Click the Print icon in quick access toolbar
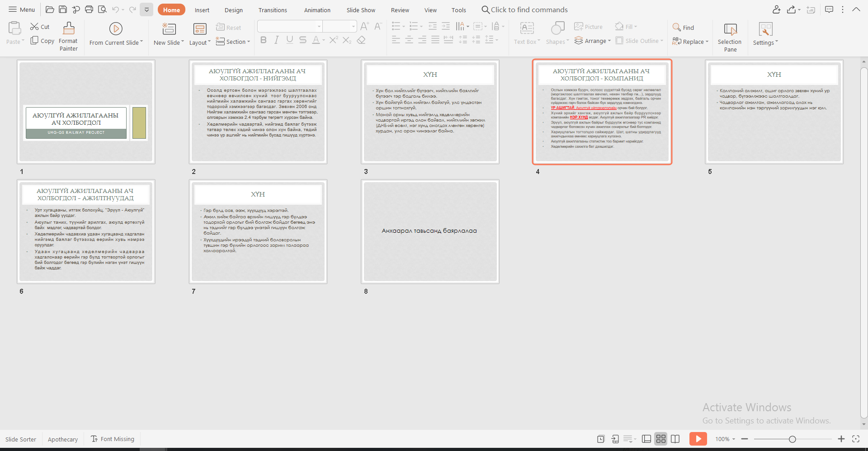This screenshot has width=868, height=451. 89,9
